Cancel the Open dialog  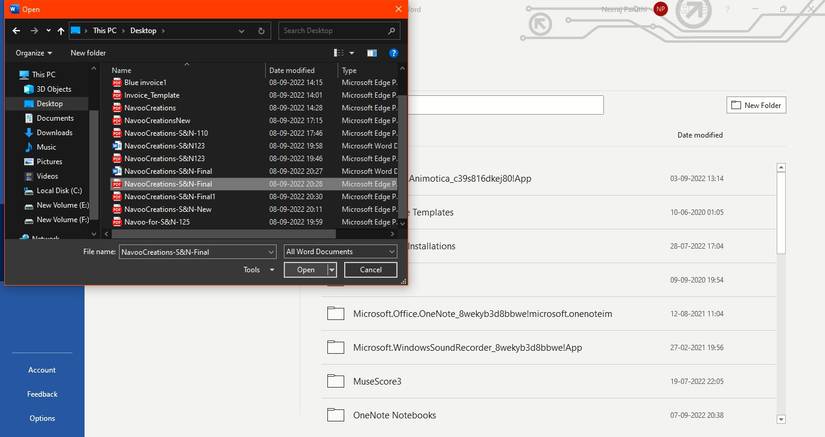click(370, 270)
